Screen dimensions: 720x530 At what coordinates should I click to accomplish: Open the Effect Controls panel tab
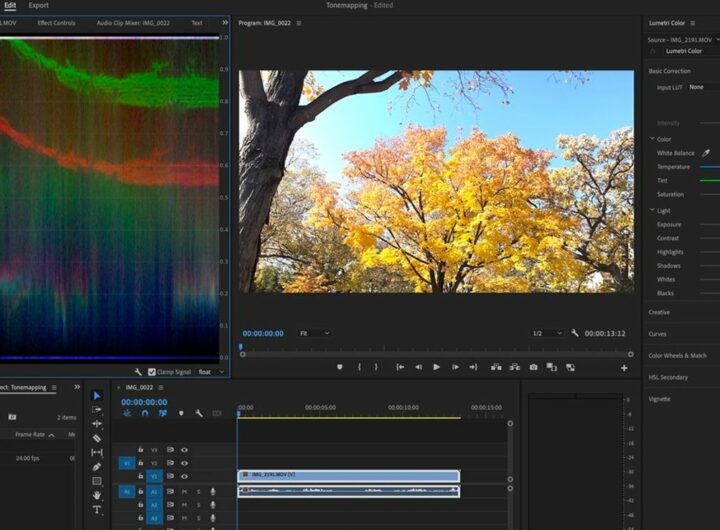click(x=56, y=23)
